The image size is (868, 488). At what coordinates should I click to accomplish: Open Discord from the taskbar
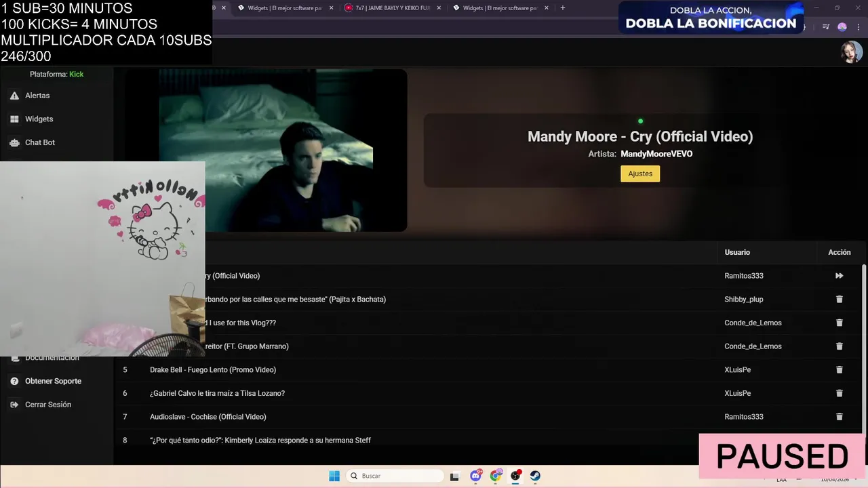[x=476, y=476]
